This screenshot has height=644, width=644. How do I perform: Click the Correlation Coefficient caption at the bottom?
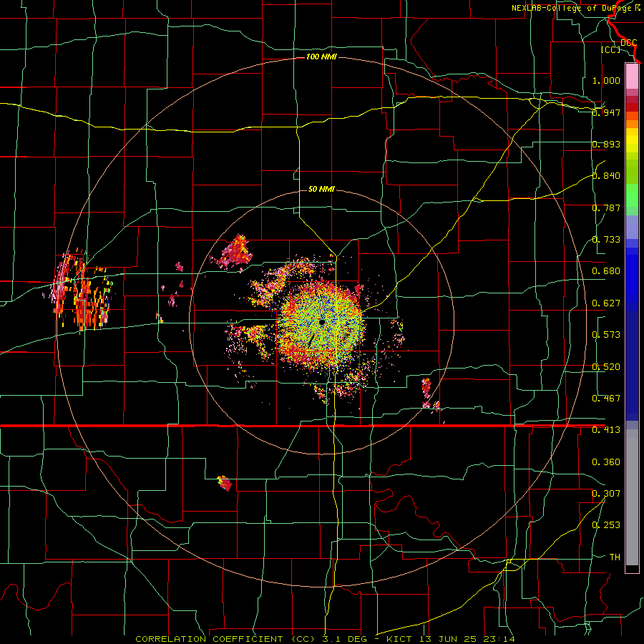click(325, 639)
